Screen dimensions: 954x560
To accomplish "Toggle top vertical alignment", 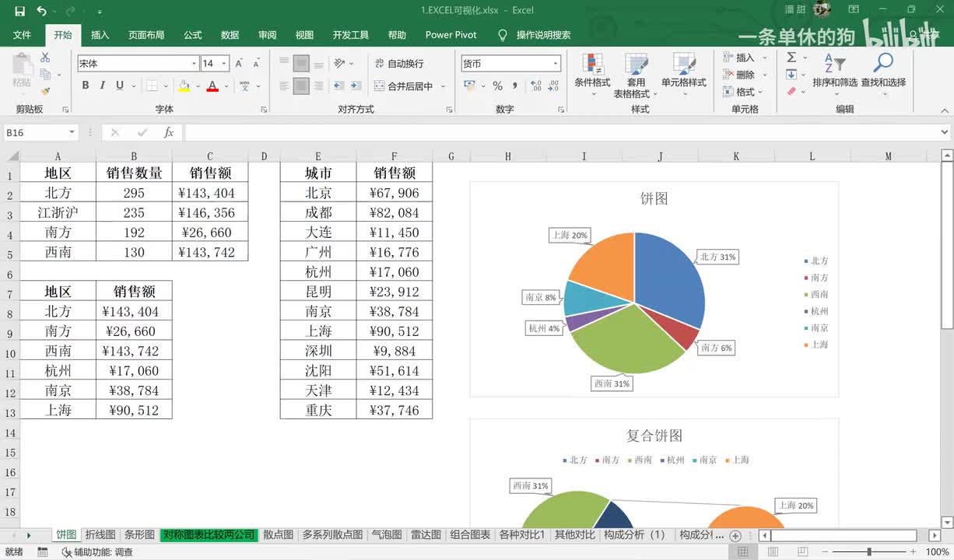I will 284,64.
